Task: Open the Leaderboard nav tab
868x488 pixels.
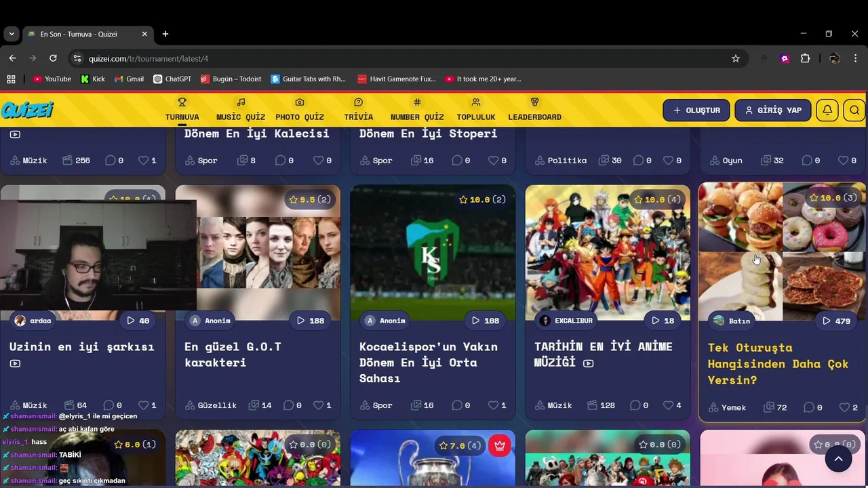Action: coord(534,110)
